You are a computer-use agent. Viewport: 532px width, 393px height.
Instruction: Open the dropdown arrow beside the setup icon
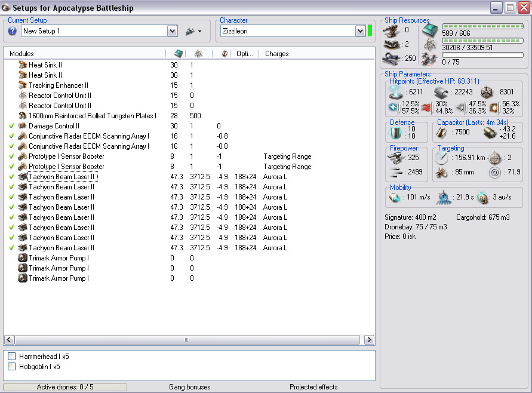(x=199, y=31)
